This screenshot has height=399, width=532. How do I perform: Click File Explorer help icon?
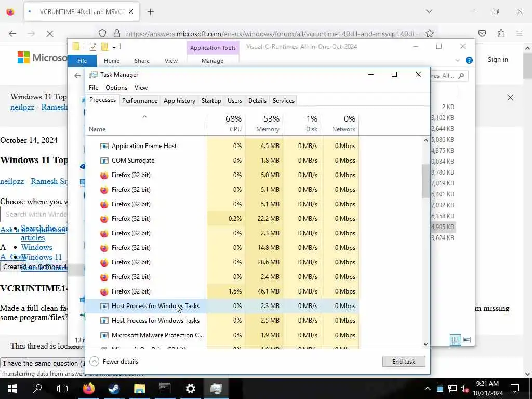click(x=469, y=60)
